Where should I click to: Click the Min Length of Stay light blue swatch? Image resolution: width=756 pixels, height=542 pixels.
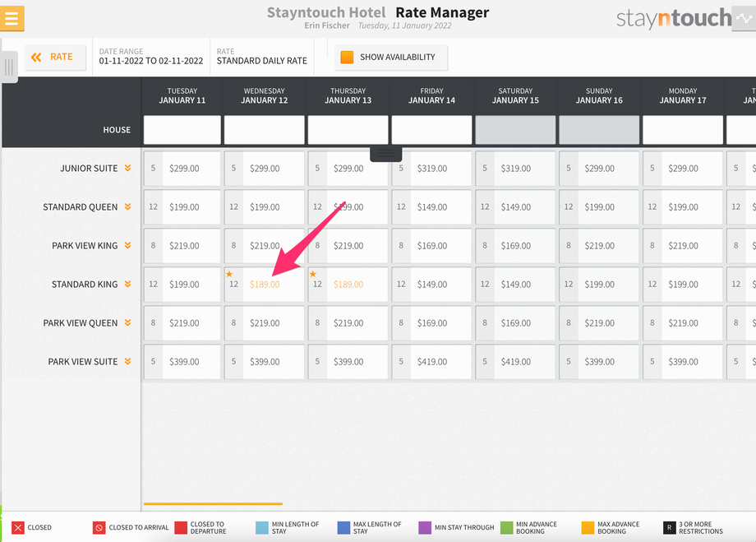pos(262,527)
